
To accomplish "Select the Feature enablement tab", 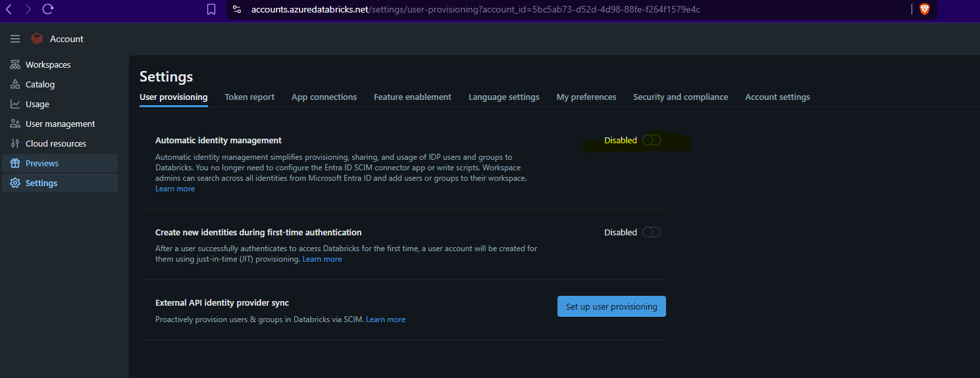I will [x=412, y=97].
